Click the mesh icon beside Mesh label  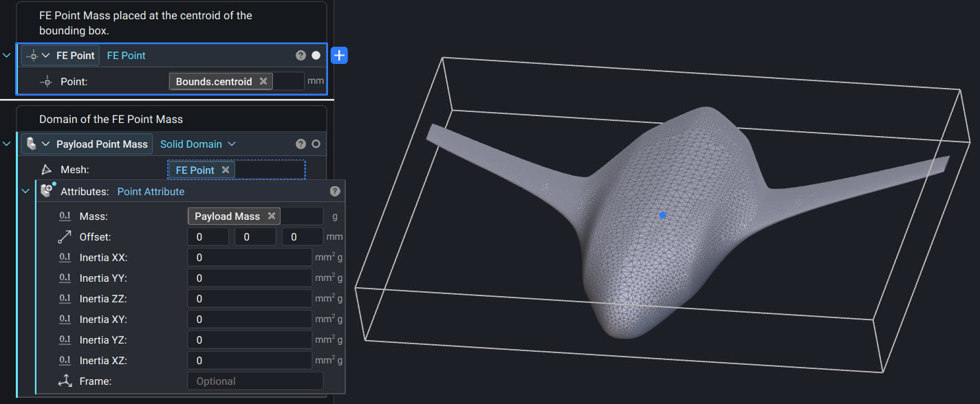(46, 170)
